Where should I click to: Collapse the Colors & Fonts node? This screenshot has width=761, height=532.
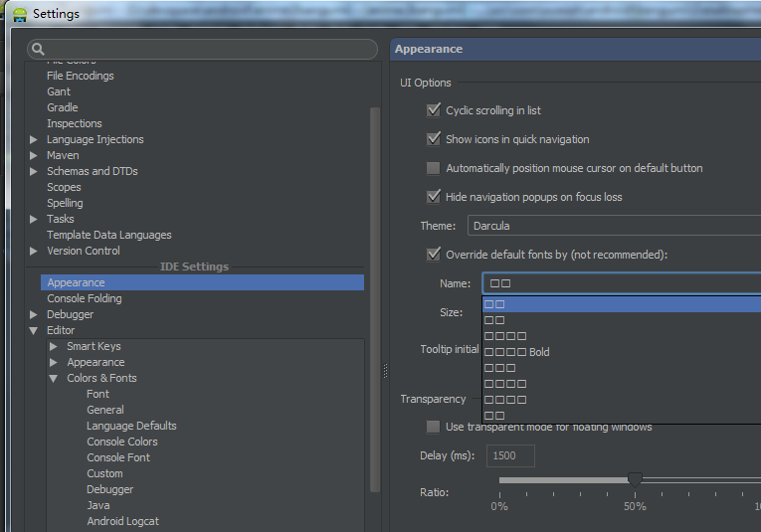pyautogui.click(x=54, y=379)
